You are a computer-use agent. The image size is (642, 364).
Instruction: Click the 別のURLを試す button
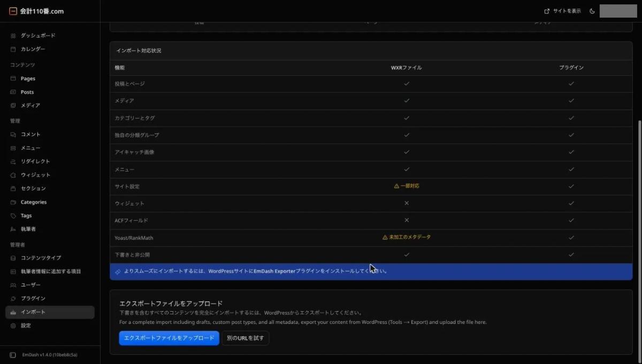(246, 338)
